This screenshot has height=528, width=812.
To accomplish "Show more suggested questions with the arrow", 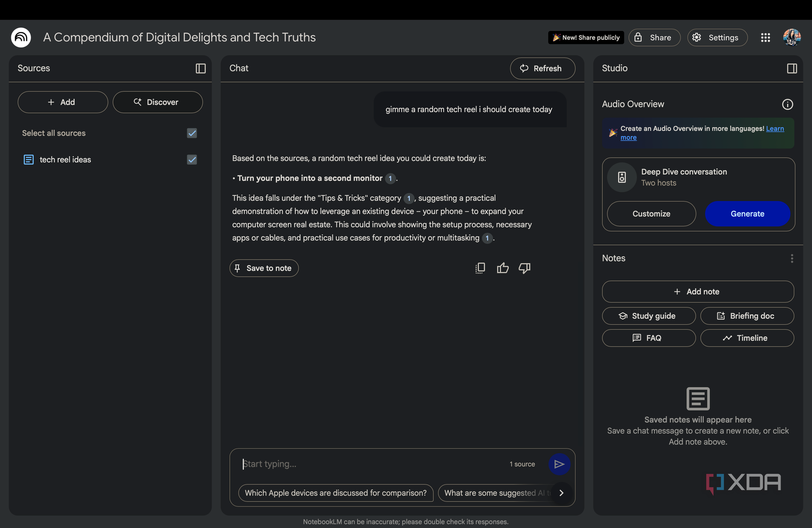I will (562, 493).
